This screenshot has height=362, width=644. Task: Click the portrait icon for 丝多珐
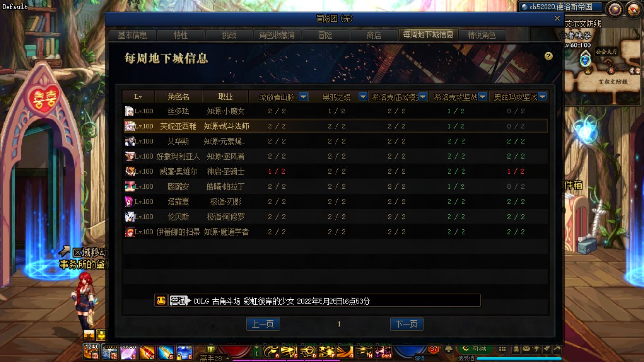tap(129, 111)
